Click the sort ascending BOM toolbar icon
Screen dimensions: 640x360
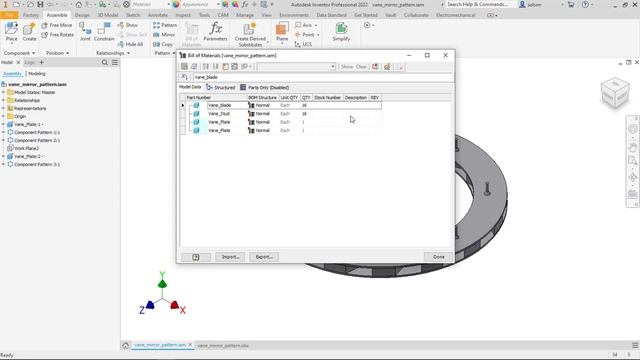pyautogui.click(x=206, y=67)
